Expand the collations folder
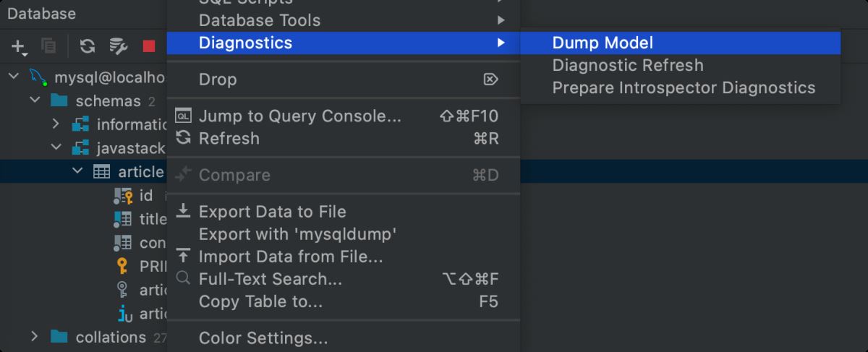 pos(34,337)
